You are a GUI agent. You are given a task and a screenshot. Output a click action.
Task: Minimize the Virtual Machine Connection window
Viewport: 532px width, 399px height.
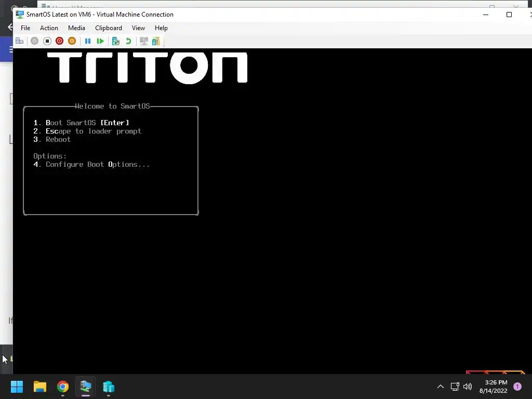coord(486,15)
